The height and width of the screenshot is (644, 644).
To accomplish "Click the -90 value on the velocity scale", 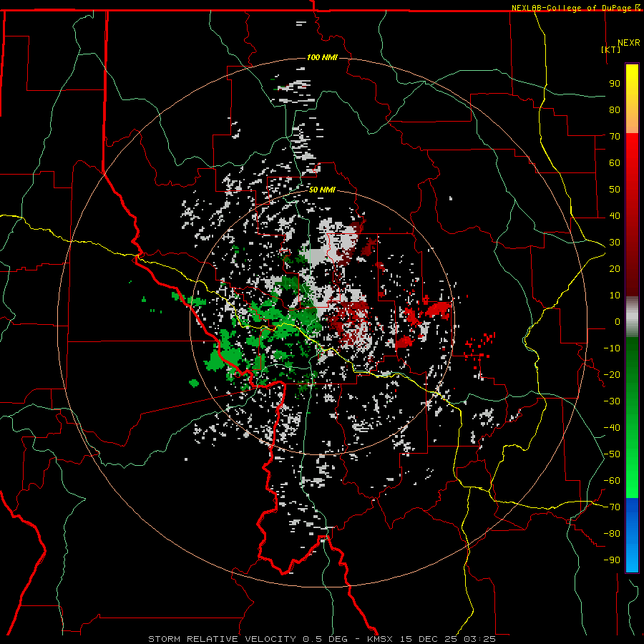I will pos(612,560).
